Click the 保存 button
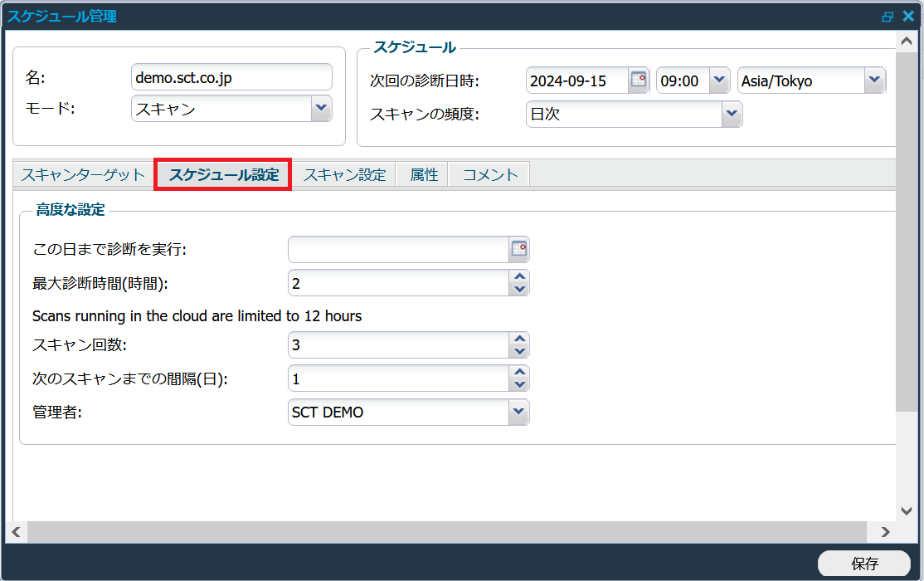 864,564
